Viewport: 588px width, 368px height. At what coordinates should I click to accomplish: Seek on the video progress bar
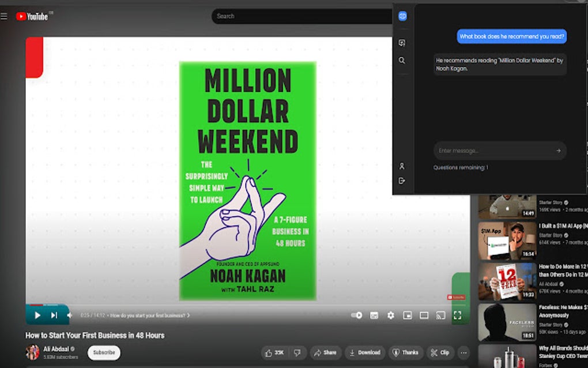247,305
